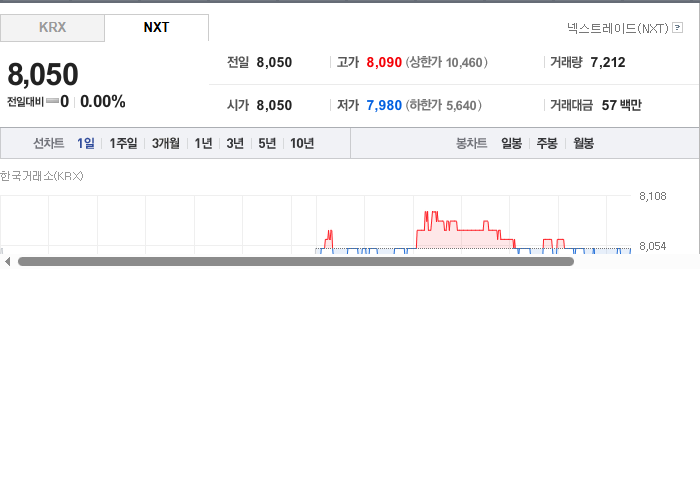Select the 1년 line chart period

click(203, 143)
